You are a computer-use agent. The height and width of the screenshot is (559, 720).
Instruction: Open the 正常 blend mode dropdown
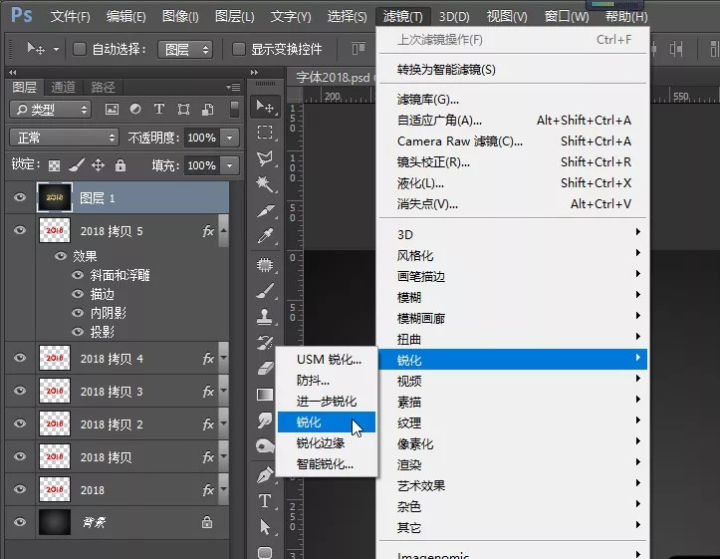coord(64,137)
